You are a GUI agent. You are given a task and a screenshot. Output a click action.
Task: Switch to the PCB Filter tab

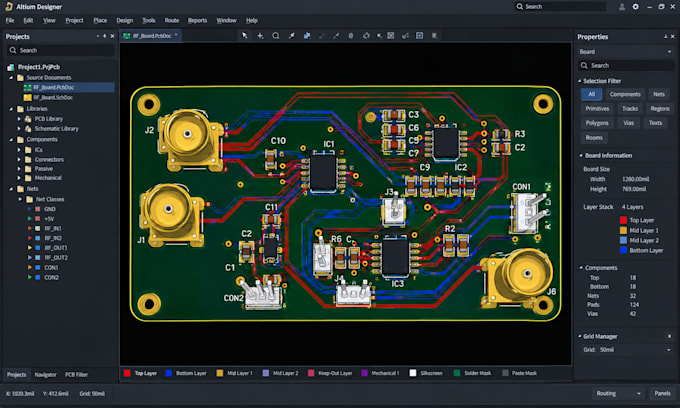point(76,375)
